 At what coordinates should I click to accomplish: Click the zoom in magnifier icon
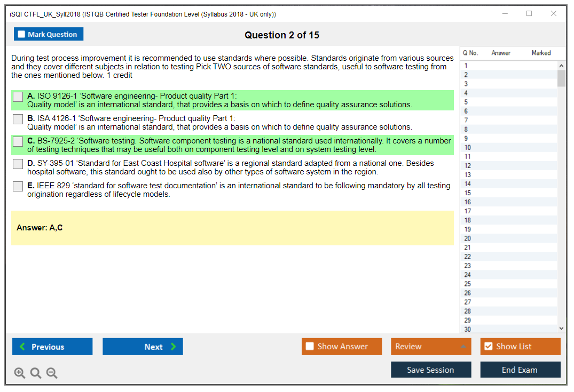coord(20,373)
